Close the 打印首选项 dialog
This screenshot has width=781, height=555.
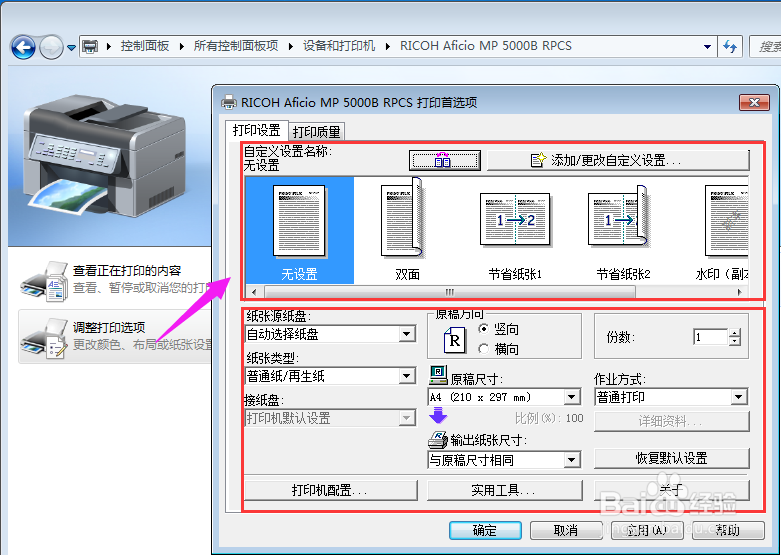tap(754, 103)
